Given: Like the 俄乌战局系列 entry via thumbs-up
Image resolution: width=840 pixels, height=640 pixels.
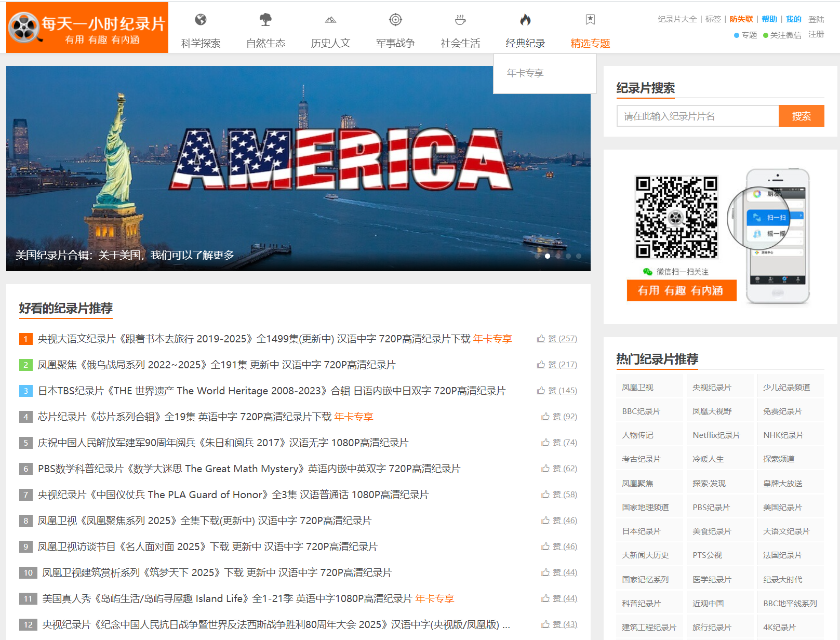Looking at the screenshot, I should tap(541, 365).
